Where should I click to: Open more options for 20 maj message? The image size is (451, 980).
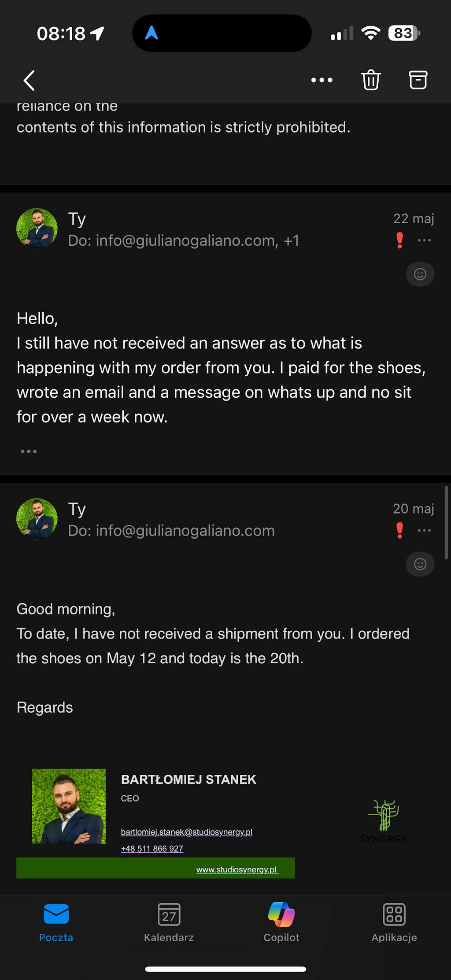tap(424, 530)
